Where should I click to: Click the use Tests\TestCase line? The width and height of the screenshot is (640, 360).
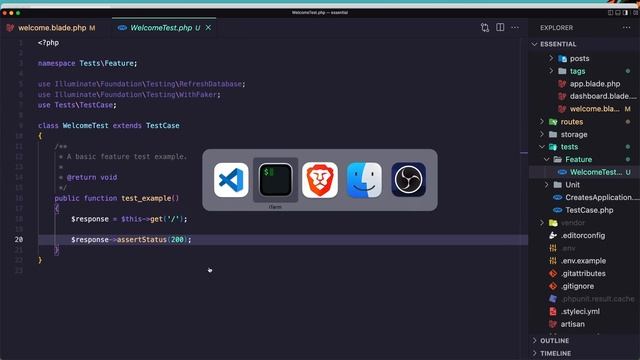coord(77,105)
